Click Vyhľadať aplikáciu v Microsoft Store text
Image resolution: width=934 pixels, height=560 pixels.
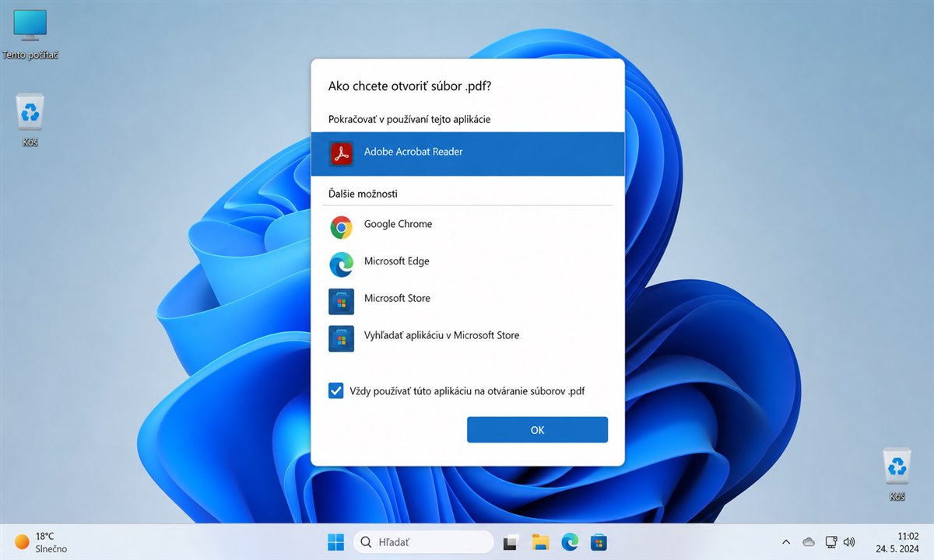coord(441,335)
